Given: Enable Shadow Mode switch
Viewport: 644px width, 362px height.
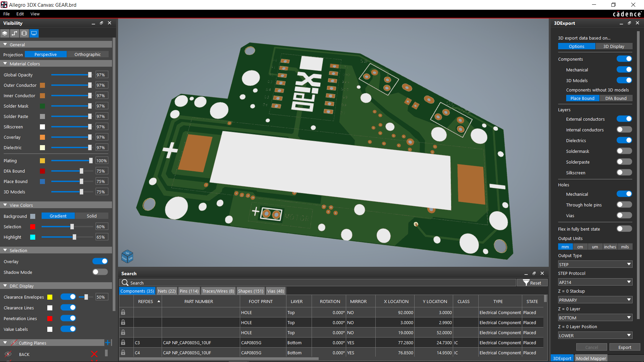Looking at the screenshot, I should tap(100, 272).
